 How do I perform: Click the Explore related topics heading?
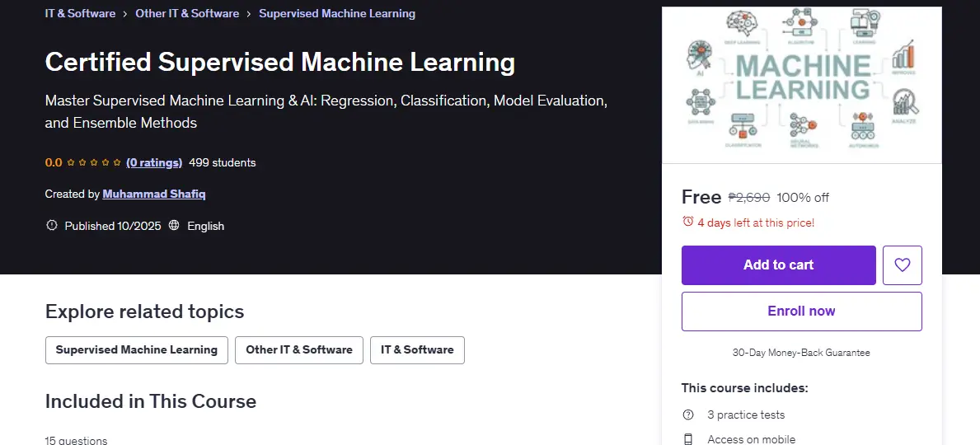point(144,311)
